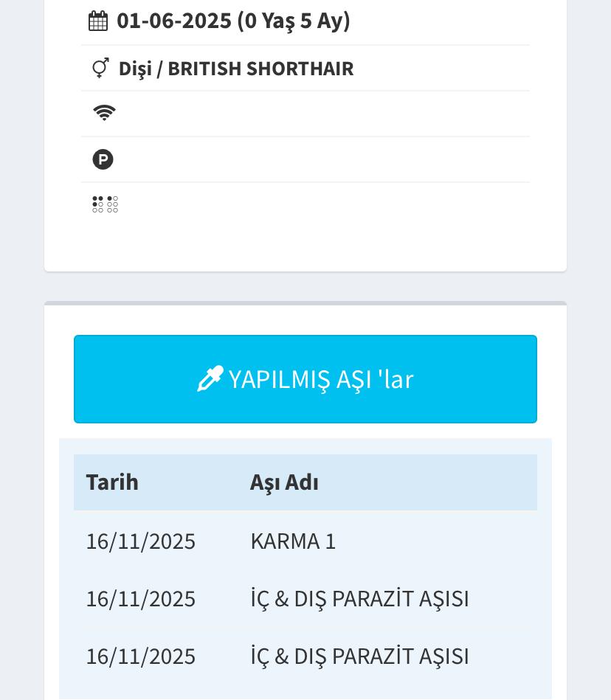Click the empty row next to wifi icon

[x=325, y=114]
